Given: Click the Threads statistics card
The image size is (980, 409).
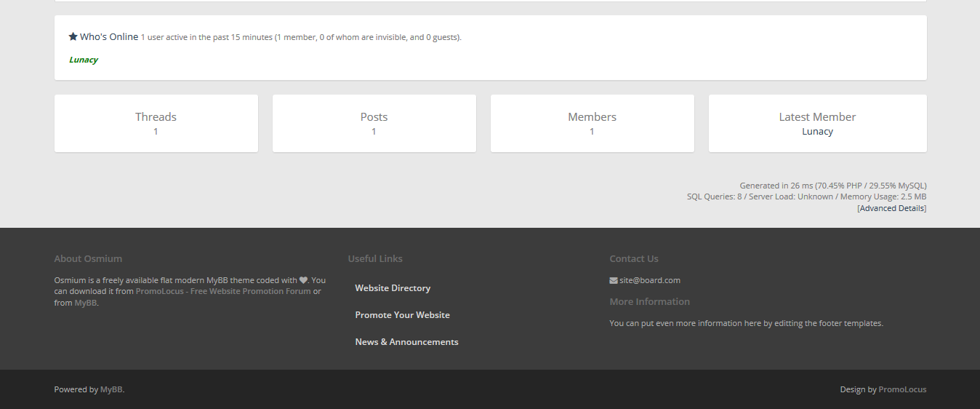Looking at the screenshot, I should pos(156,123).
